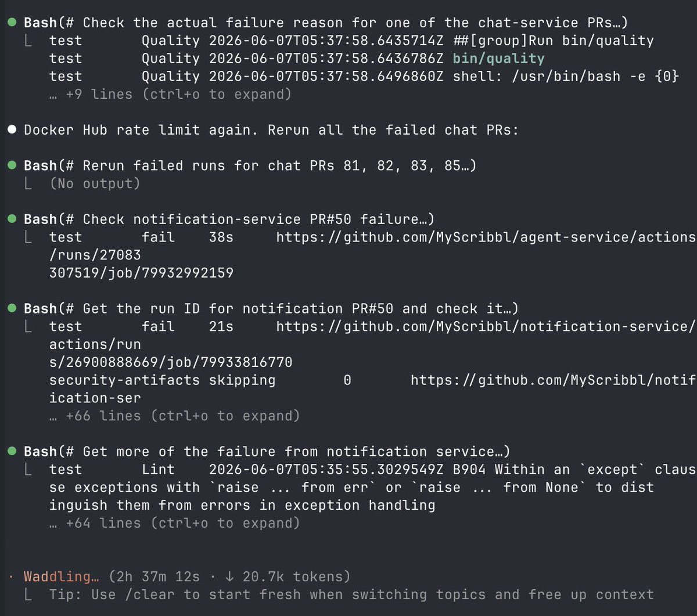Click green bullet beside chat-service Bash command
The height and width of the screenshot is (616, 697).
coord(12,23)
